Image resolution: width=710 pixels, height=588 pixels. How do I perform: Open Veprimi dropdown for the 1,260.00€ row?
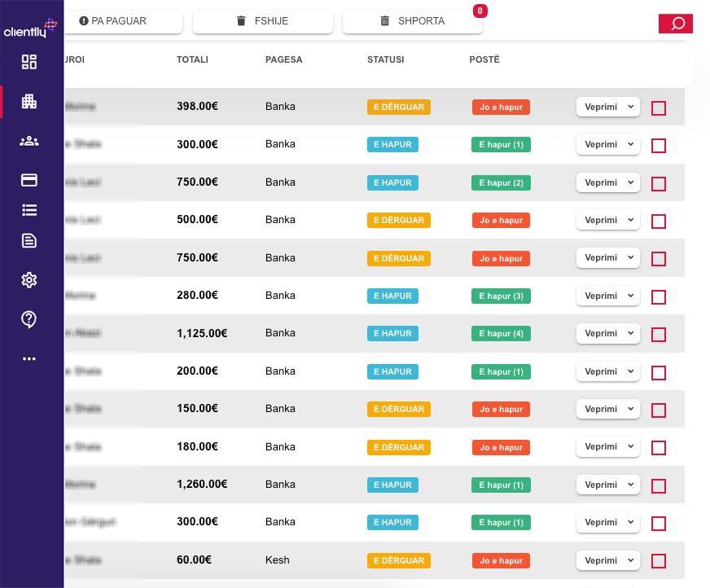pos(607,485)
